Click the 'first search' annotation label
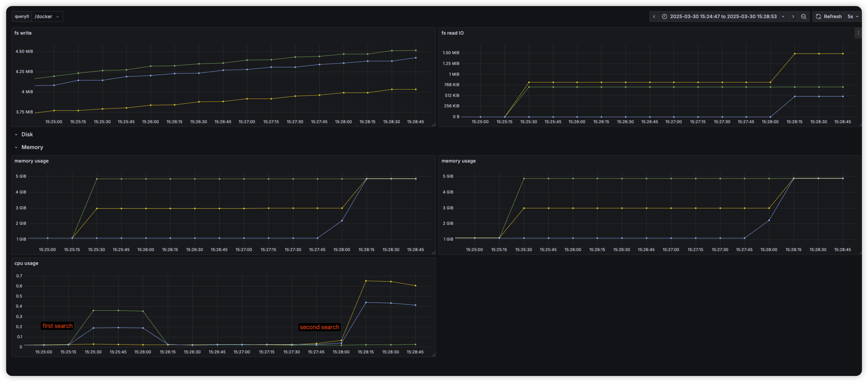868x382 pixels. click(x=57, y=326)
